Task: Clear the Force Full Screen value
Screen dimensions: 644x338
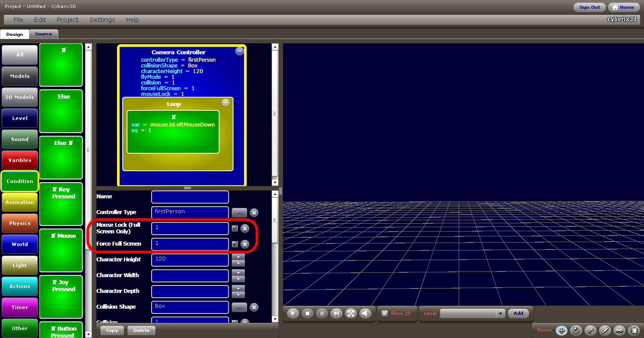Action: (x=245, y=244)
